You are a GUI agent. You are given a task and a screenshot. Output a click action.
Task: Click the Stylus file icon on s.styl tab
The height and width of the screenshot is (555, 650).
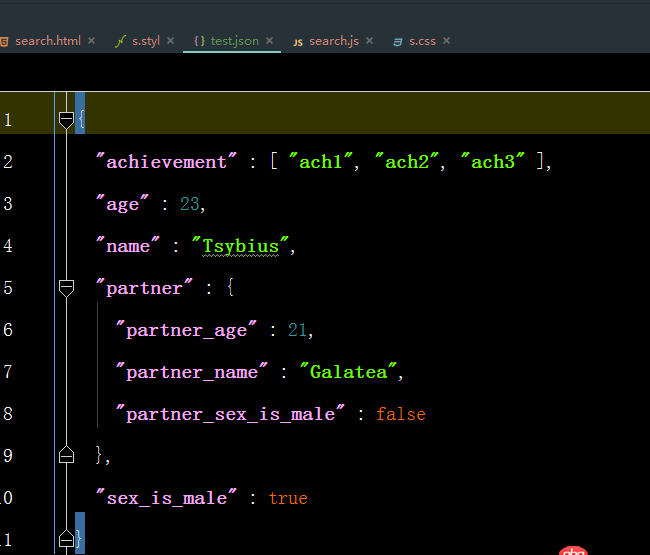(x=120, y=41)
